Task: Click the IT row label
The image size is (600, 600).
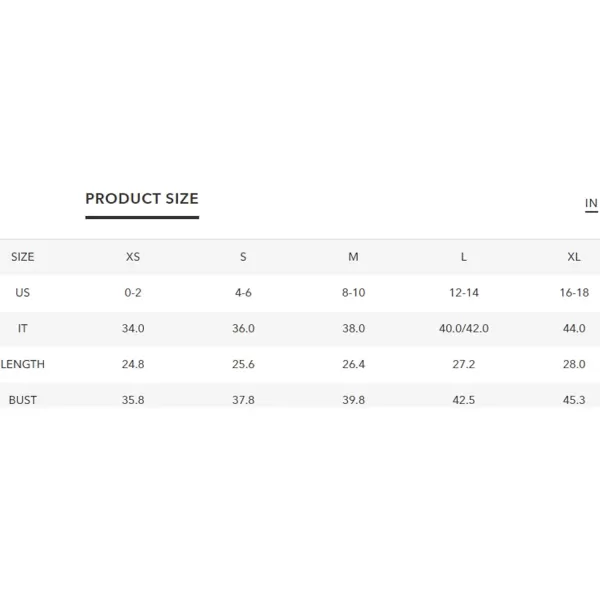Action: [23, 328]
